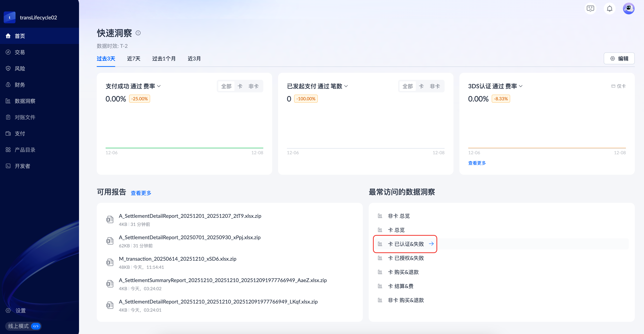Click the 支付成功 green chart line
The height and width of the screenshot is (334, 644).
(184, 148)
